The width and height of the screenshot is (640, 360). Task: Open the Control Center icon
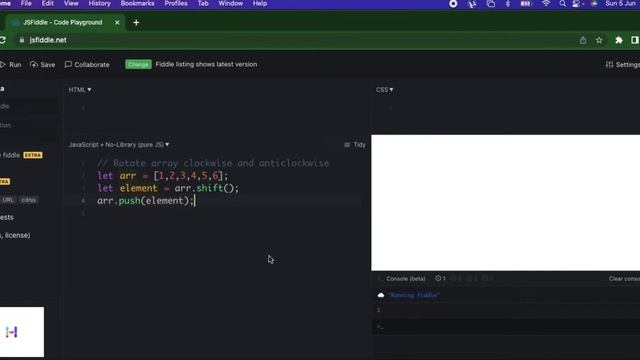pos(576,4)
